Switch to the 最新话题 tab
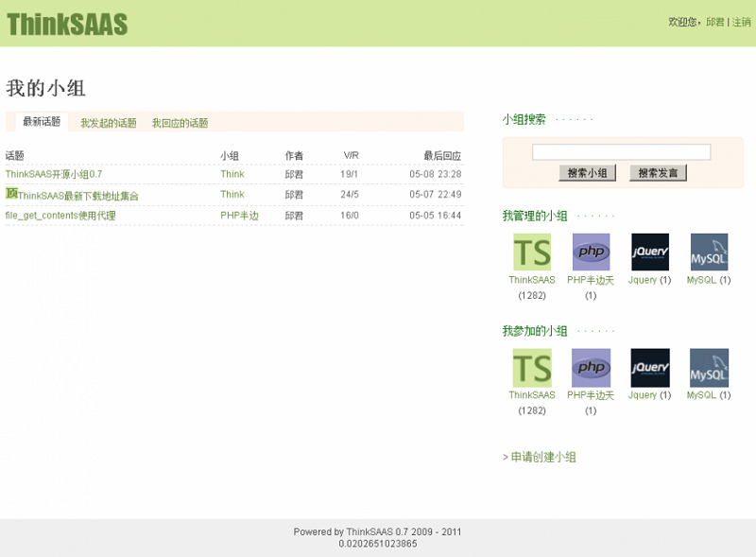 tap(42, 122)
